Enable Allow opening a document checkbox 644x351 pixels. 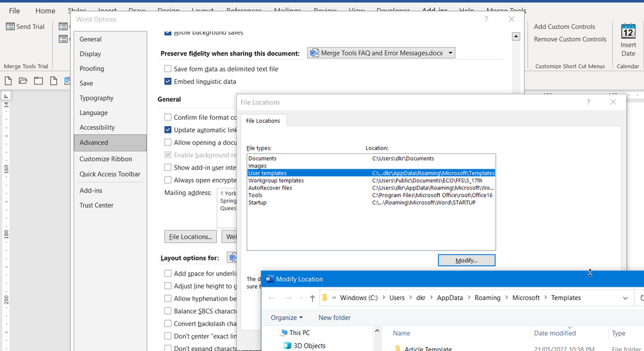click(x=168, y=142)
